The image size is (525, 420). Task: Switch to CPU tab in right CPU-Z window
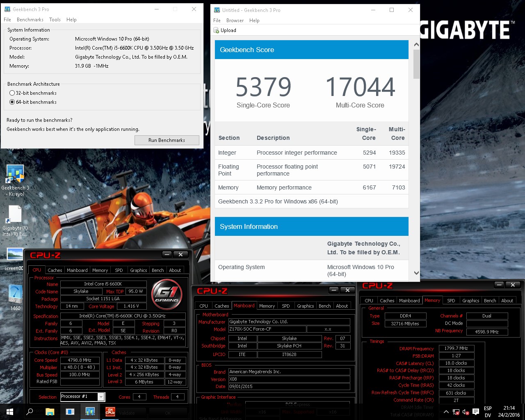pyautogui.click(x=369, y=301)
